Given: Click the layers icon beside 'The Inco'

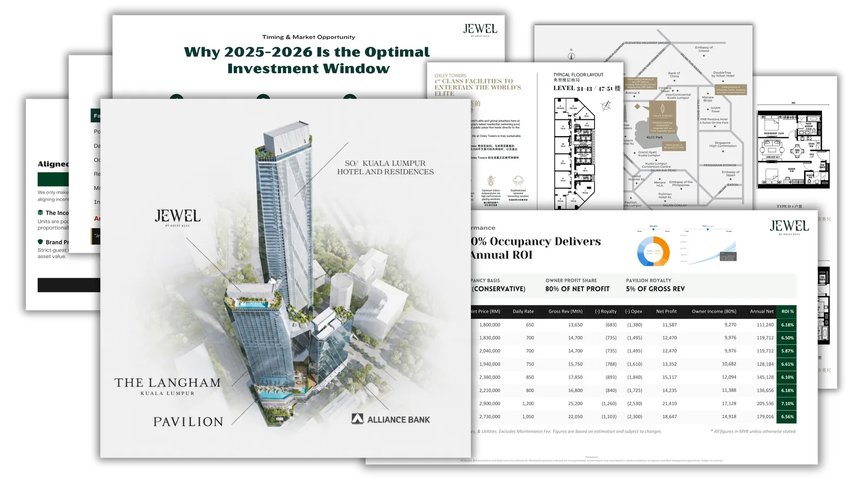Looking at the screenshot, I should (40, 213).
